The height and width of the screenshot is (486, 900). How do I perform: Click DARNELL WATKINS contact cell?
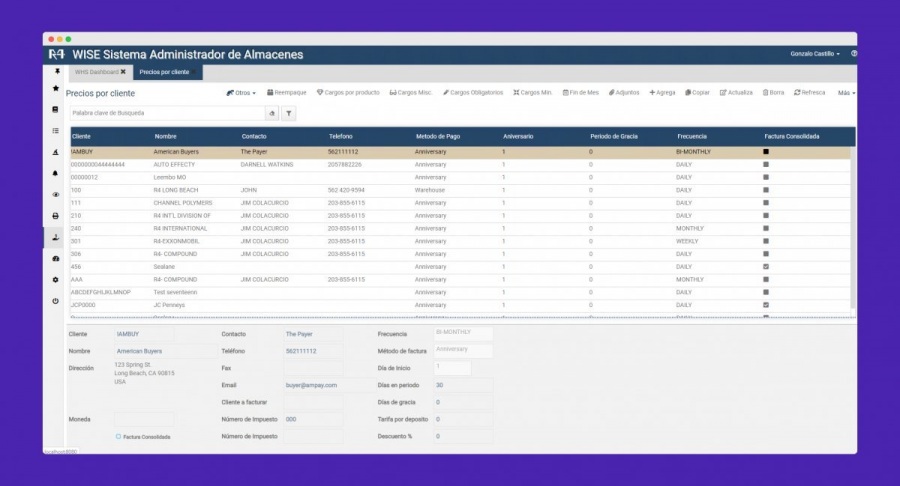click(267, 165)
